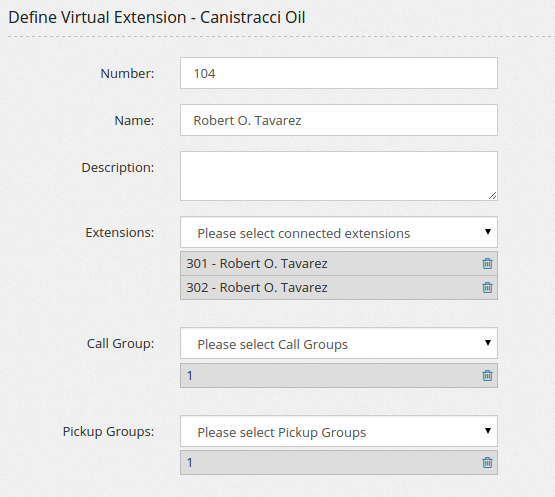Open the Pickup Groups dropdown
The width and height of the screenshot is (555, 497).
pos(339,431)
